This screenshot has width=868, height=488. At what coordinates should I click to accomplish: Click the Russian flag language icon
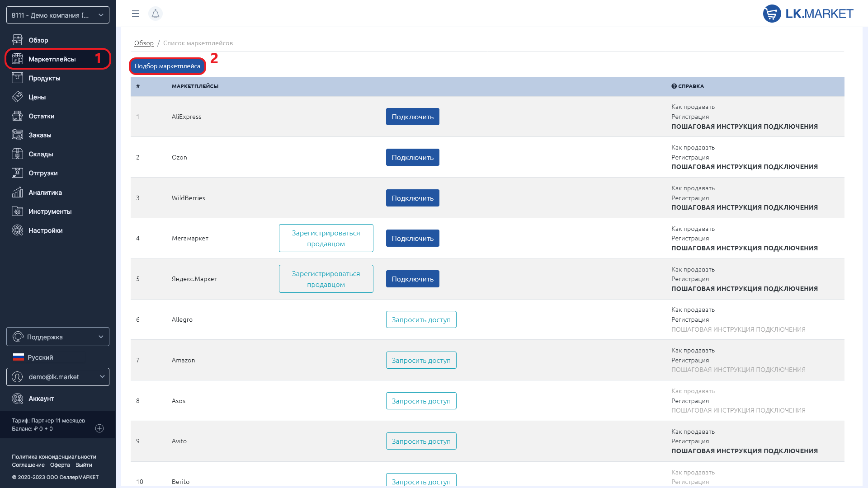pos(19,357)
